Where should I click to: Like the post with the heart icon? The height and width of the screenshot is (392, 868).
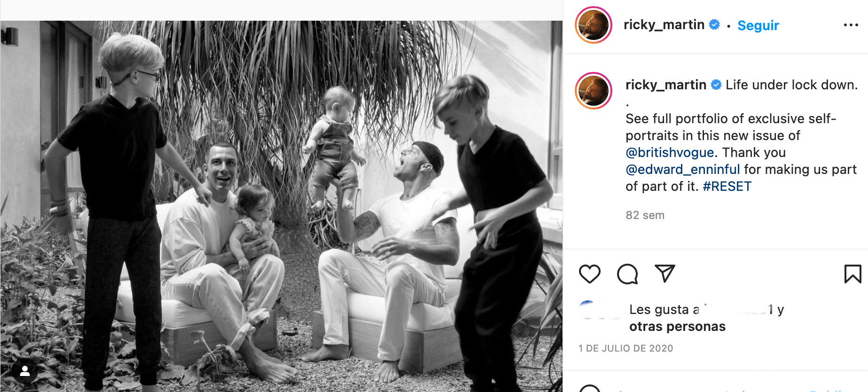click(x=589, y=274)
